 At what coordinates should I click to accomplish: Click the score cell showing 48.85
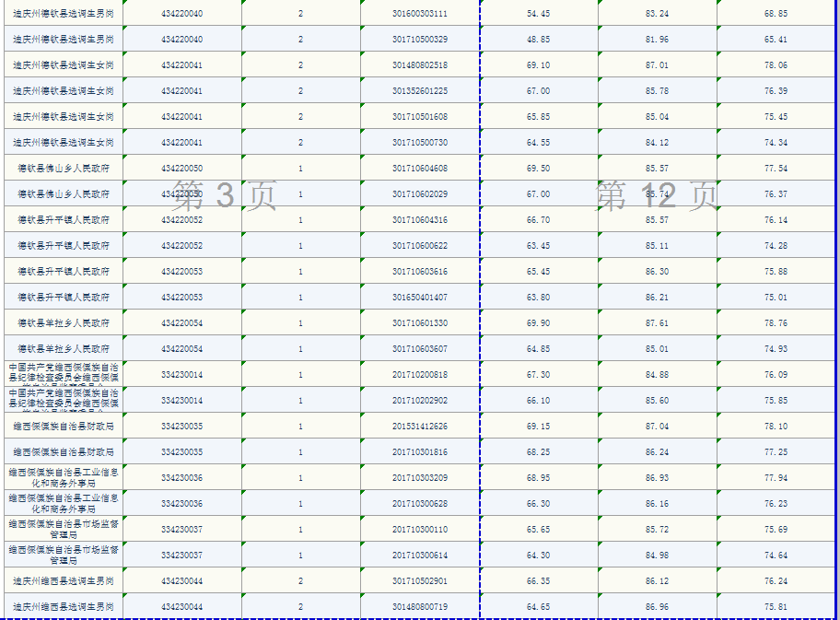[x=539, y=40]
